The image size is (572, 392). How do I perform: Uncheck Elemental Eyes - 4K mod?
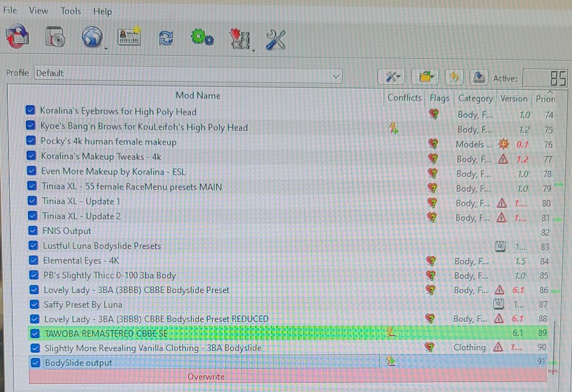click(33, 260)
